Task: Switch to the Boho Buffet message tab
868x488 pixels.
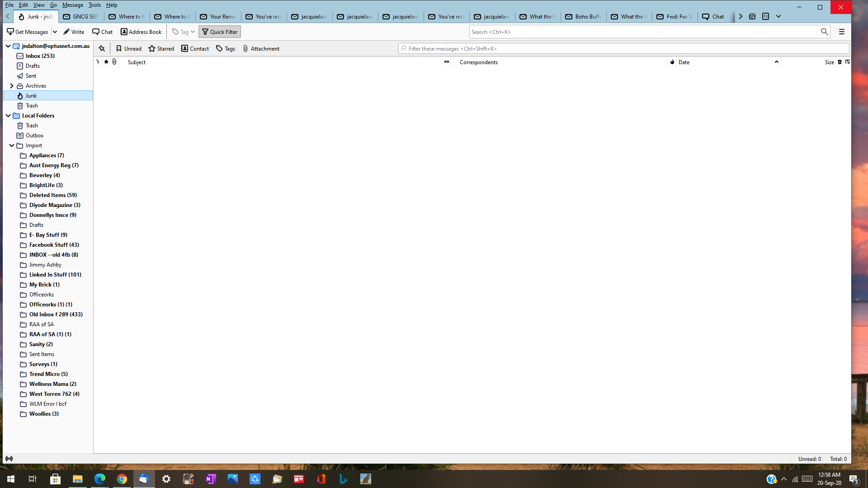Action: (x=583, y=17)
